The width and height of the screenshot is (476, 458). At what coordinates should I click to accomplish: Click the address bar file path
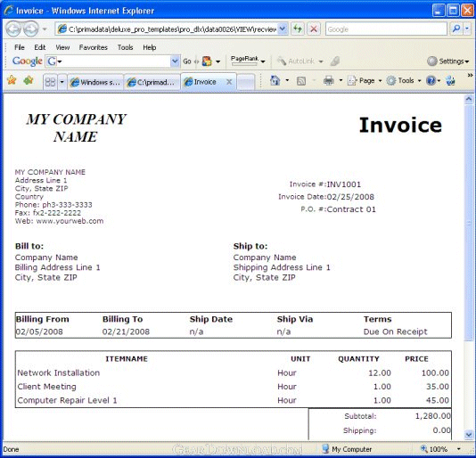[x=172, y=29]
